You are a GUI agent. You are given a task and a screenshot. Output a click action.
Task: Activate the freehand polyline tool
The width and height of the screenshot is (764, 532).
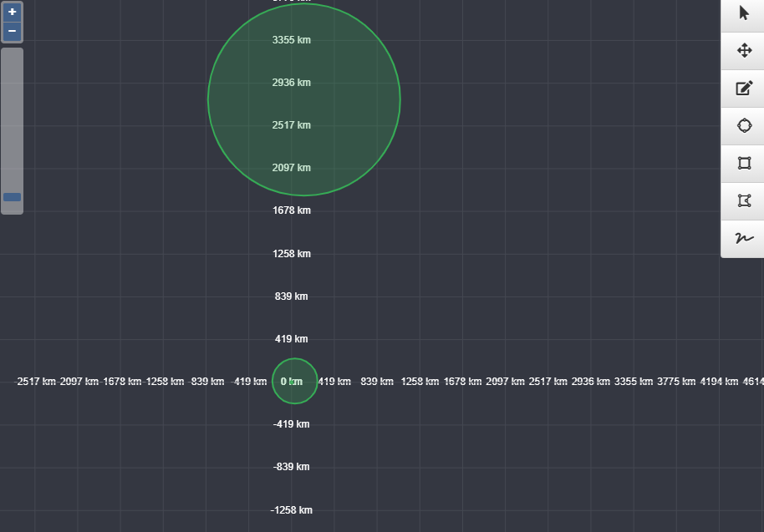(x=742, y=238)
